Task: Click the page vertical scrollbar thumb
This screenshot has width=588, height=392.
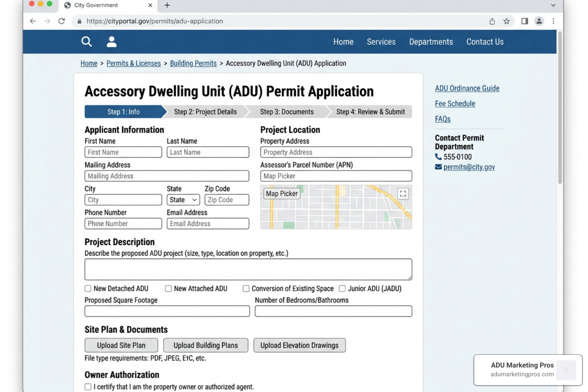Action: pos(560,108)
